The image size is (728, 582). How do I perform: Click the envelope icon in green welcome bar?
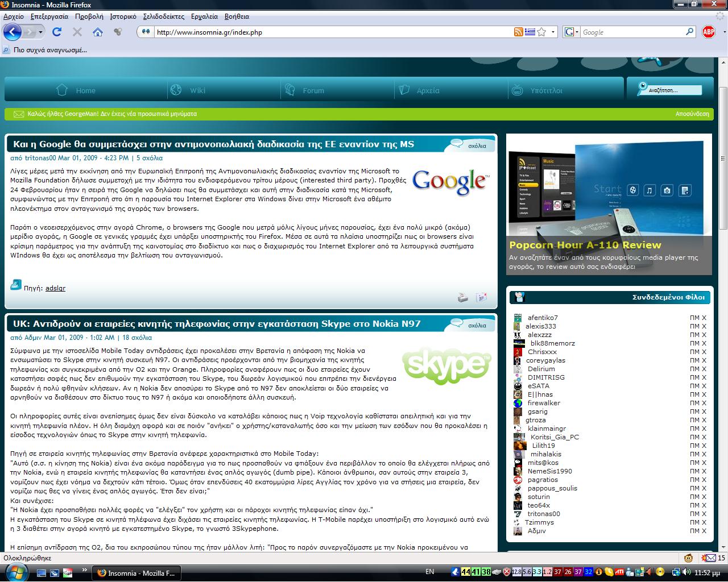click(19, 114)
